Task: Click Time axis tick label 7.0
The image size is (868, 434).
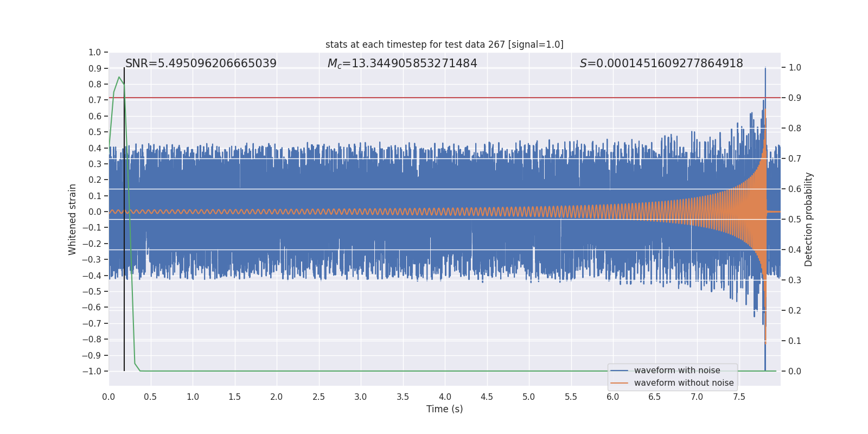Action: pyautogui.click(x=697, y=397)
